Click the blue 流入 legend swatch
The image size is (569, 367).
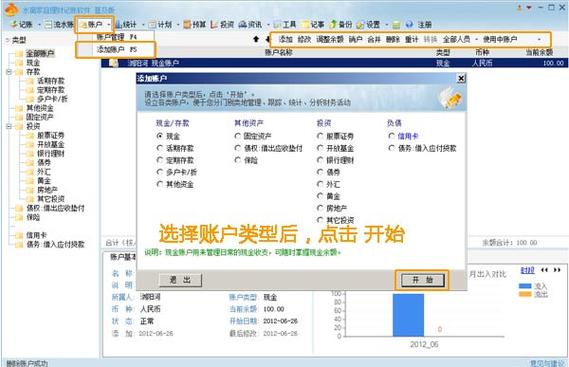coord(525,286)
